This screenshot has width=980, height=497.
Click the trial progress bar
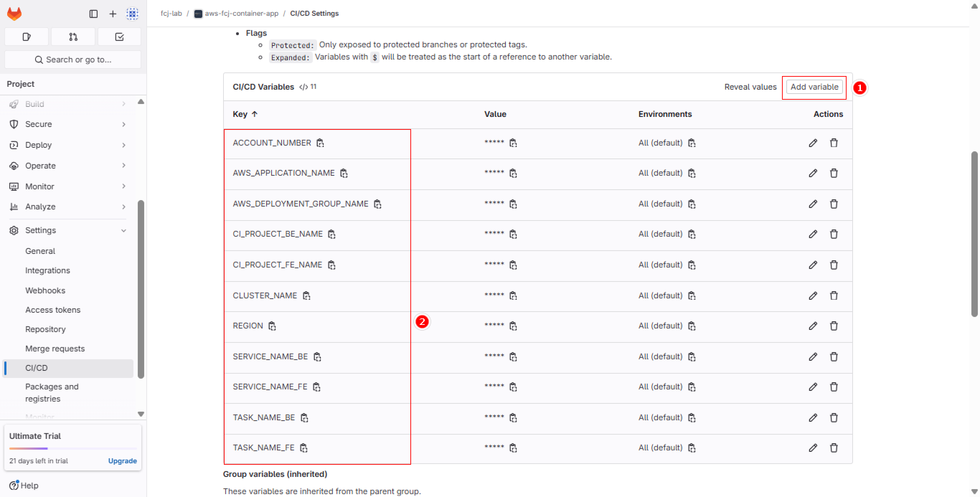click(x=73, y=449)
